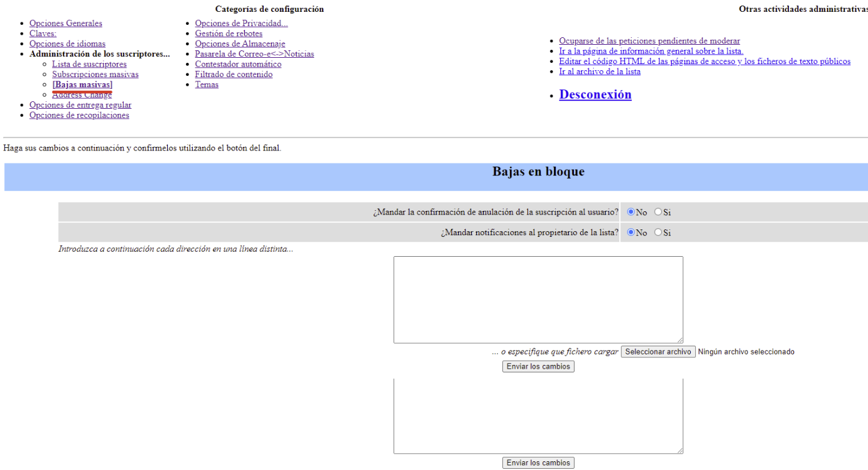Select No for list owner notifications
Image resolution: width=868 pixels, height=470 pixels.
click(x=630, y=233)
